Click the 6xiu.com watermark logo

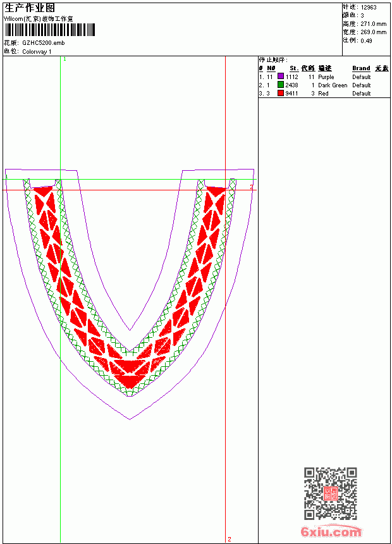click(331, 531)
